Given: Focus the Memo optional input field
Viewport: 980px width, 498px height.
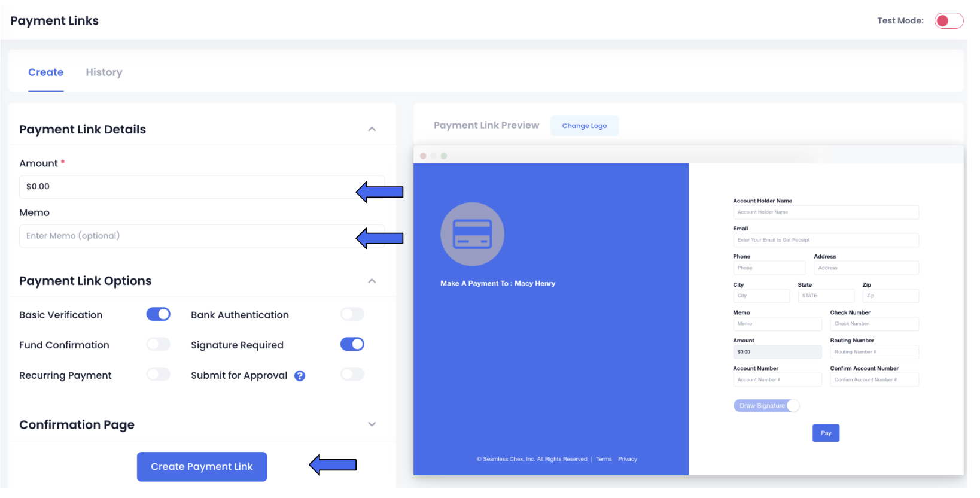Looking at the screenshot, I should click(202, 236).
